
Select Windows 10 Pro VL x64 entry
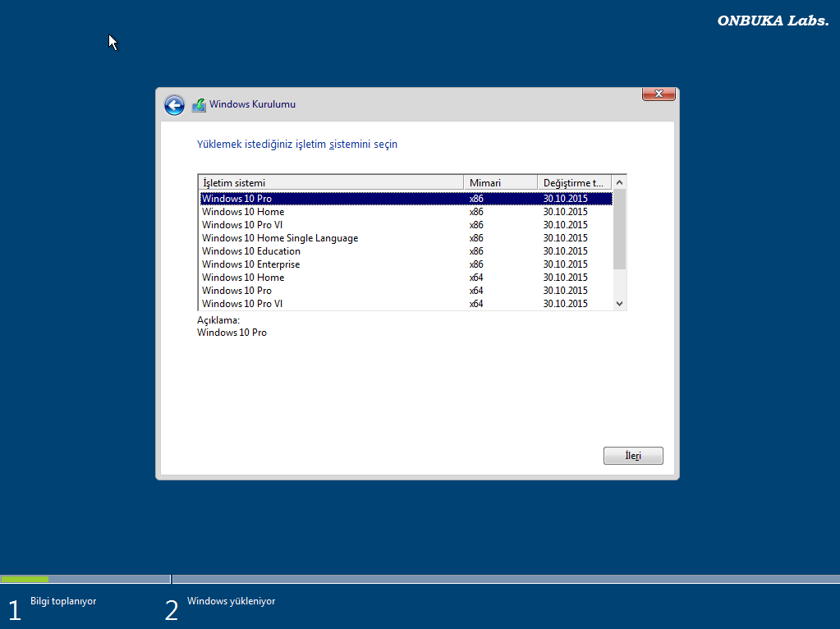[x=406, y=303]
